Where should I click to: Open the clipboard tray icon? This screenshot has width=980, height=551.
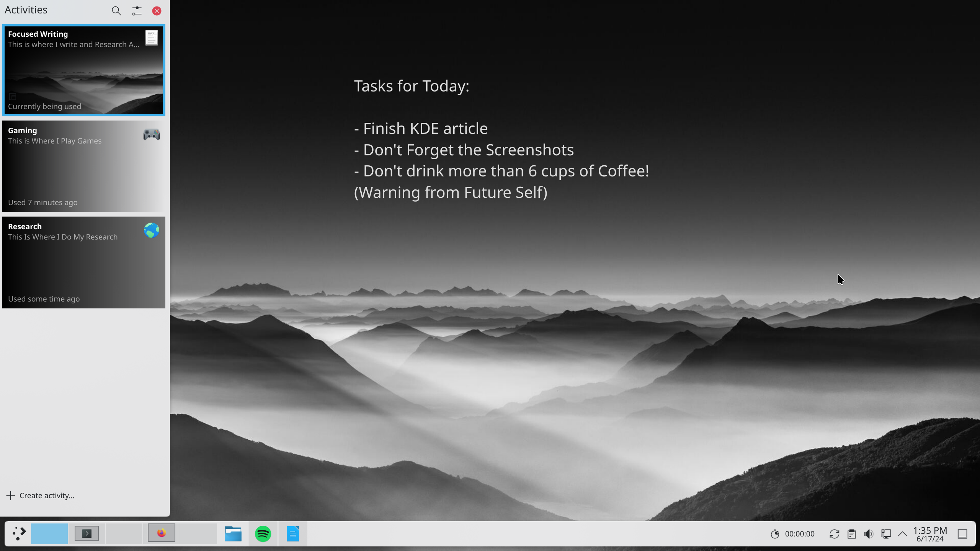click(851, 534)
